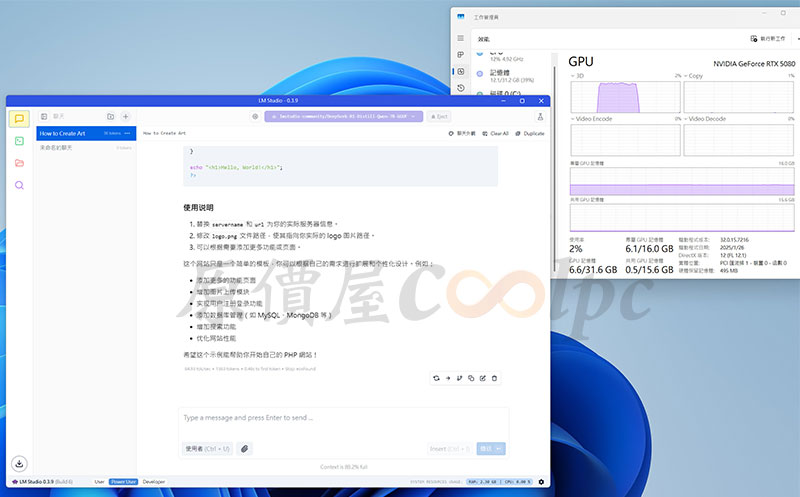Duplicate the current chat
Viewport: 800px width, 497px height.
530,133
